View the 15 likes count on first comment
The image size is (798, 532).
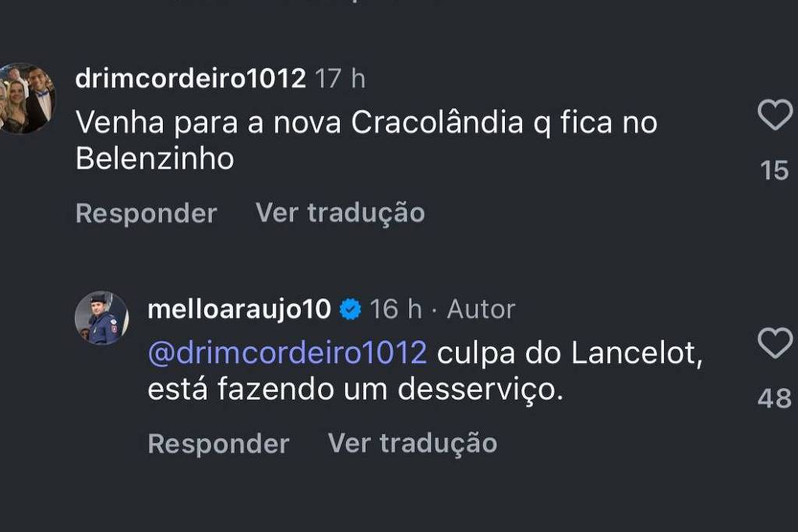[774, 170]
